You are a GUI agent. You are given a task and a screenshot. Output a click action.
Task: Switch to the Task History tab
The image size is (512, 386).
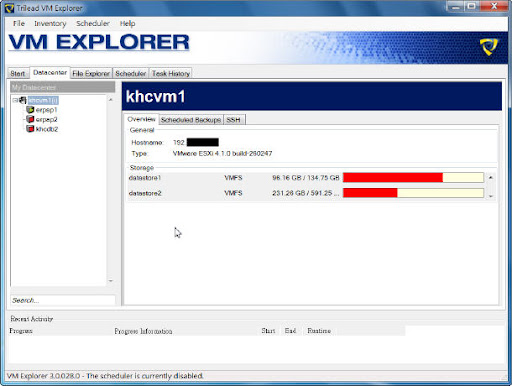(171, 74)
